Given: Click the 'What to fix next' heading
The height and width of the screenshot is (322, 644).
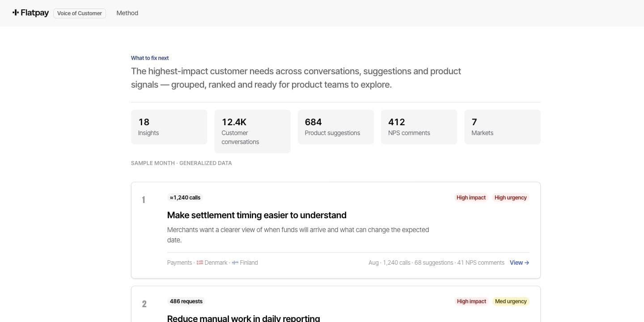Looking at the screenshot, I should tap(150, 58).
